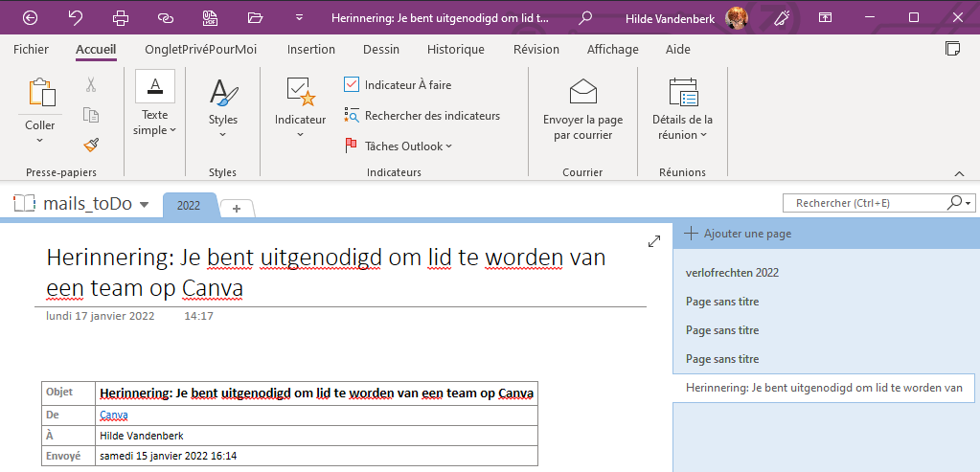Expand page to full view with arrows icon
980x472 pixels.
pyautogui.click(x=654, y=241)
